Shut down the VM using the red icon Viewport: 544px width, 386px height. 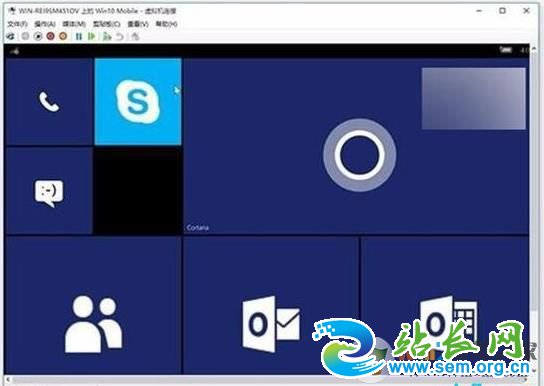[x=51, y=36]
